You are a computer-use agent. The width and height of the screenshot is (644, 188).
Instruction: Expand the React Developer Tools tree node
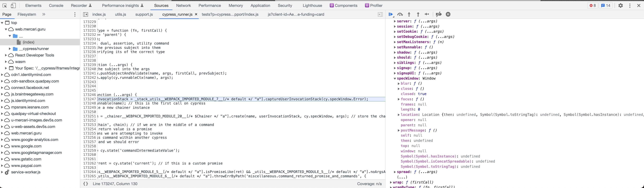[x=6, y=55]
